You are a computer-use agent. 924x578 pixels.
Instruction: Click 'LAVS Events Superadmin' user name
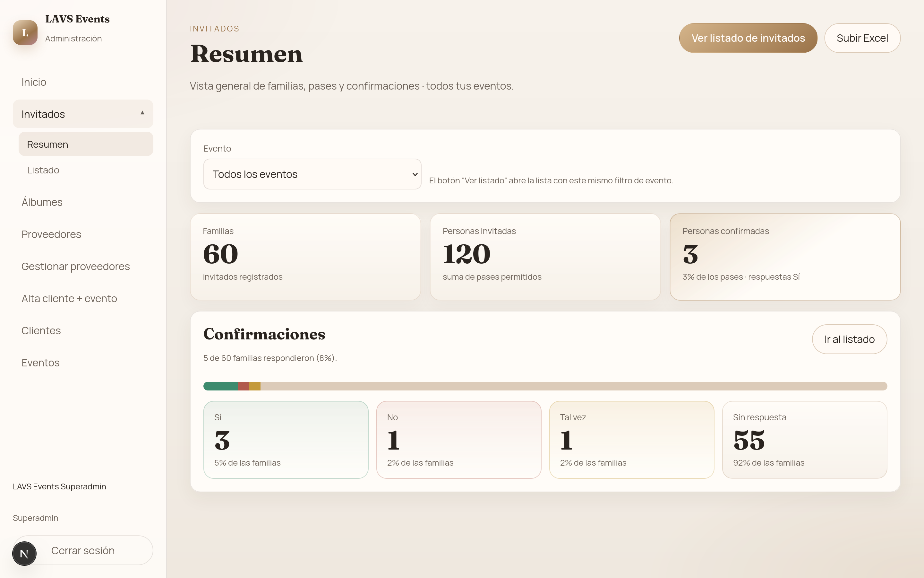pos(60,486)
